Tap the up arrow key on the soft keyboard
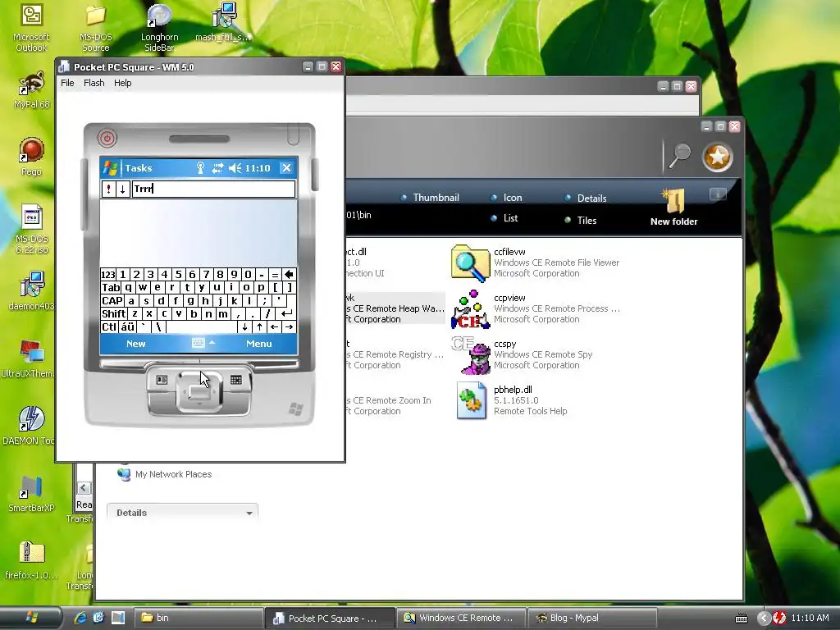The height and width of the screenshot is (630, 840). [260, 326]
